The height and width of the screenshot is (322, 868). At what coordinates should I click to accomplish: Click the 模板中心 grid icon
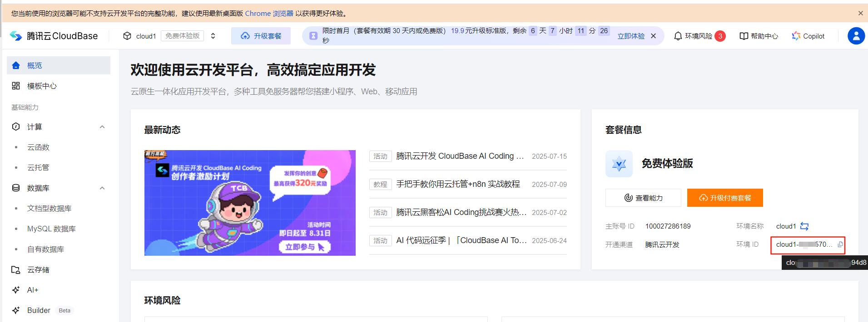(16, 86)
